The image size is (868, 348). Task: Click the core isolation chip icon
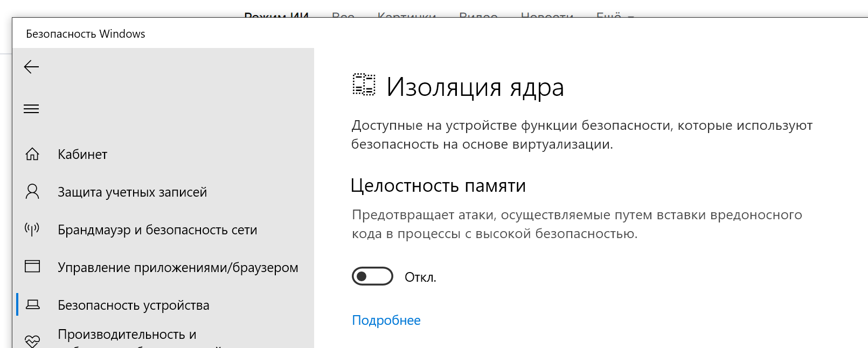(x=364, y=85)
